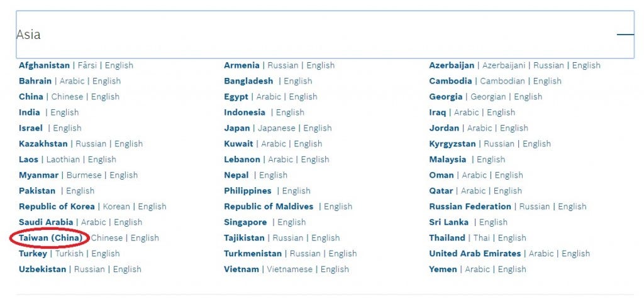The width and height of the screenshot is (644, 304).
Task: Choose Georgian for Georgia
Action: click(x=489, y=97)
